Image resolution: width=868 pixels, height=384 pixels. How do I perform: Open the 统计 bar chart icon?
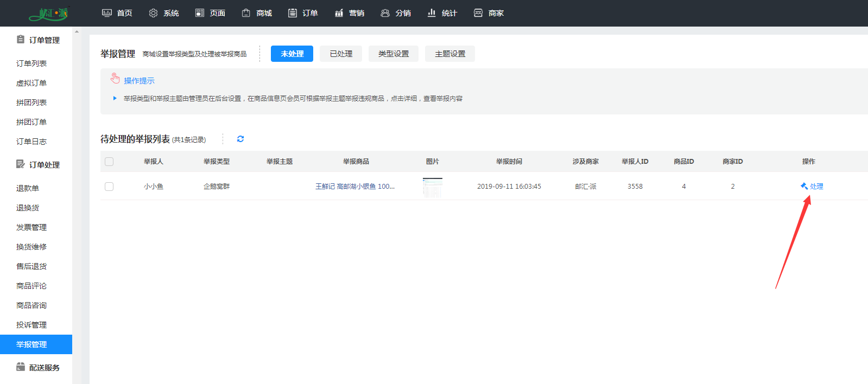(432, 13)
